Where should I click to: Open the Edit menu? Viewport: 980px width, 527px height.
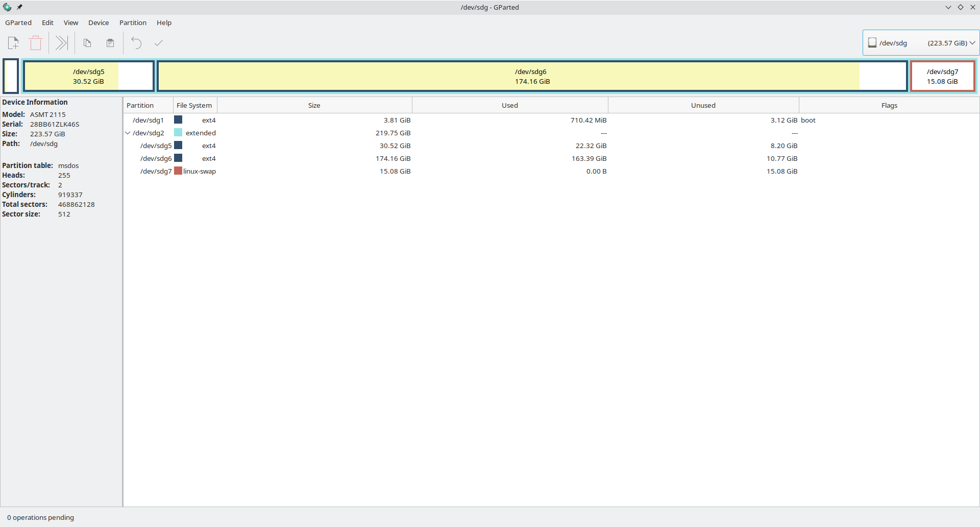coord(47,22)
